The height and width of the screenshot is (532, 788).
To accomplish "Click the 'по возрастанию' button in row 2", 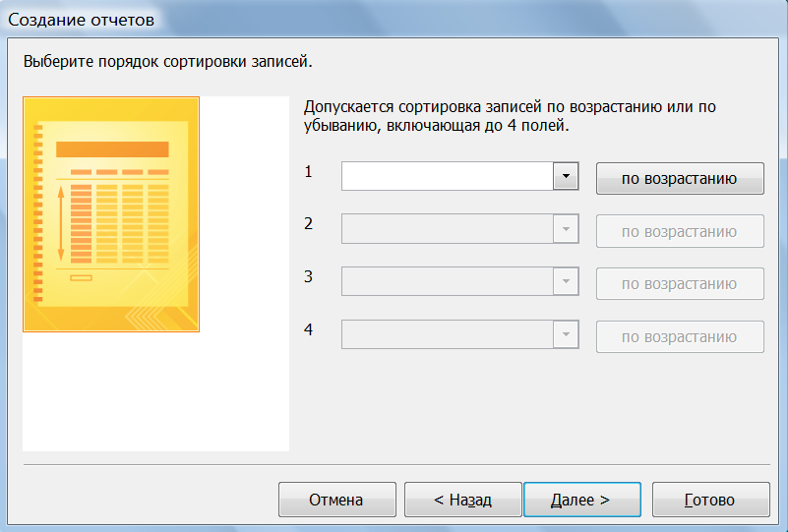I will click(680, 231).
